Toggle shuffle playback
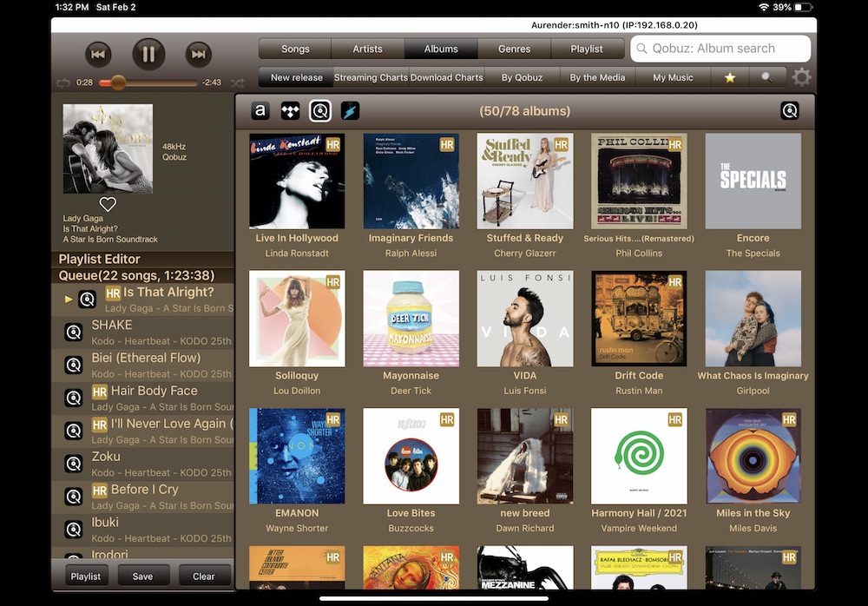The image size is (868, 606). (236, 83)
